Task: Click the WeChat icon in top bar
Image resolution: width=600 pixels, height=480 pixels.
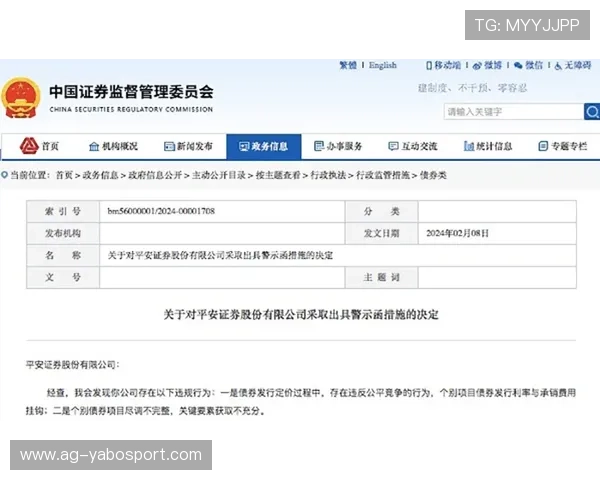Action: click(x=518, y=65)
